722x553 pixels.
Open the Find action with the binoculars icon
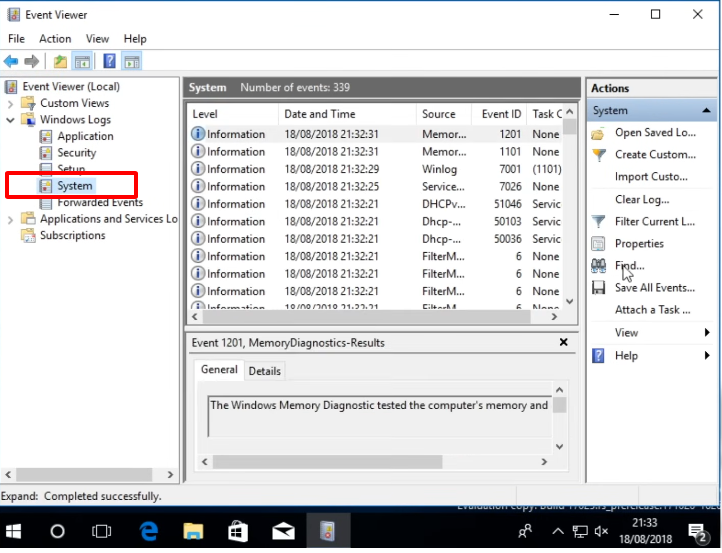tap(598, 265)
